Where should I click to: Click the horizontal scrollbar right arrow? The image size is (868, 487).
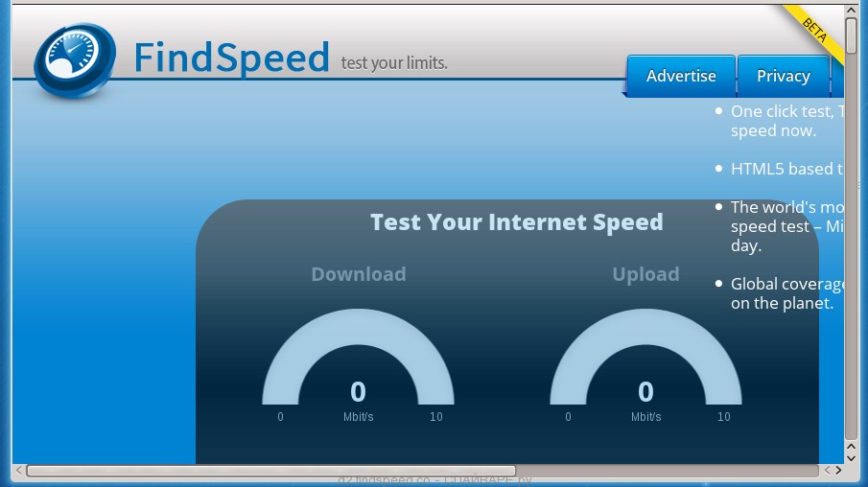click(x=838, y=471)
